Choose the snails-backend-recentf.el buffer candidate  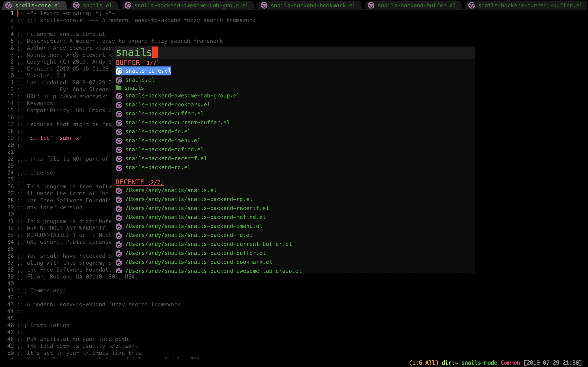point(166,158)
